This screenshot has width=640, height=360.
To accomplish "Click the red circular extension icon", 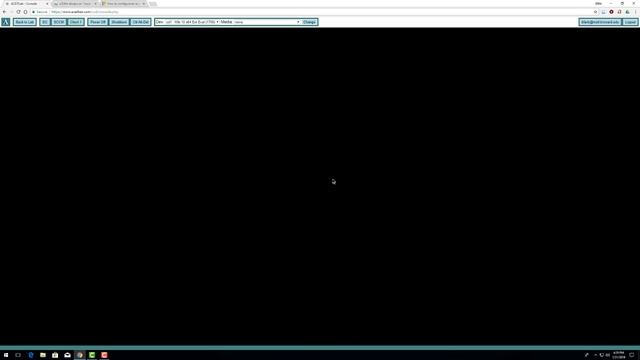I will [611, 12].
